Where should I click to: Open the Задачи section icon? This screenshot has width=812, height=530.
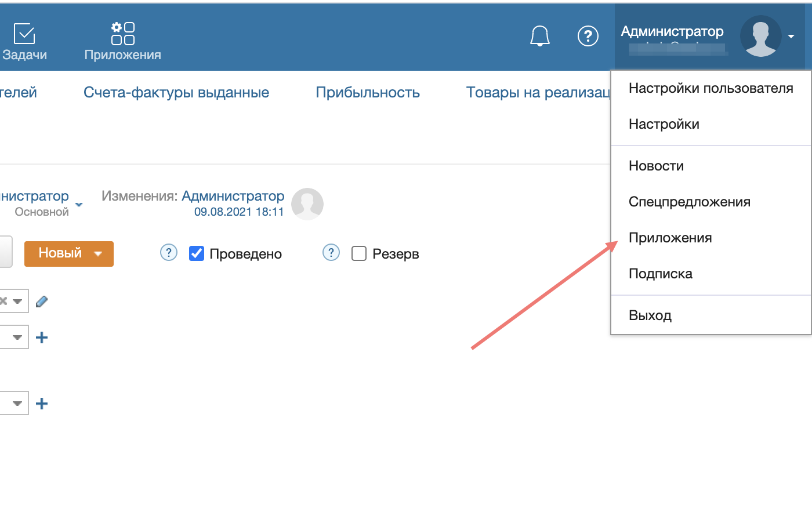(24, 34)
